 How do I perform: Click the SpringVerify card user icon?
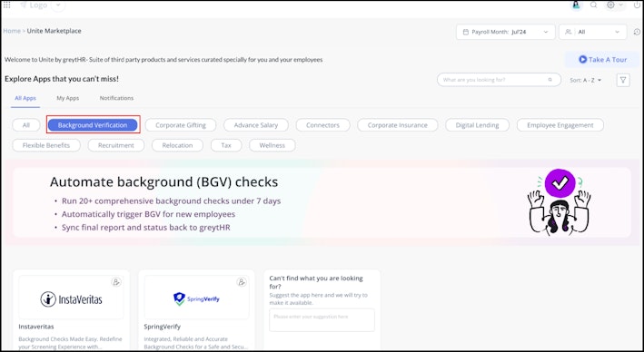pos(242,282)
